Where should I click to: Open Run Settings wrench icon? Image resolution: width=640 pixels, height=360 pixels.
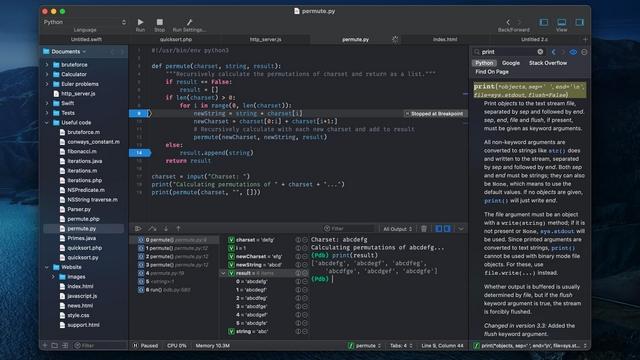coord(189,22)
